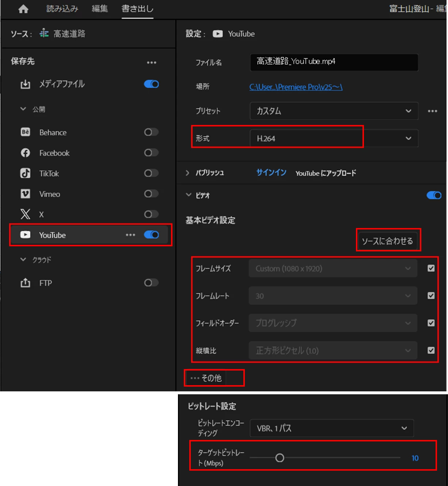Click the YouTube icon in destination list
The image size is (448, 486).
[25, 235]
